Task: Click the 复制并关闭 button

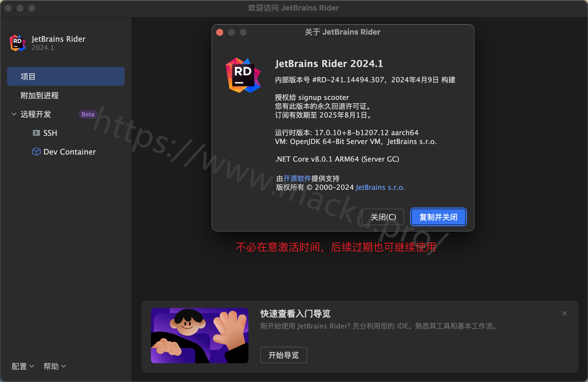Action: coord(438,217)
